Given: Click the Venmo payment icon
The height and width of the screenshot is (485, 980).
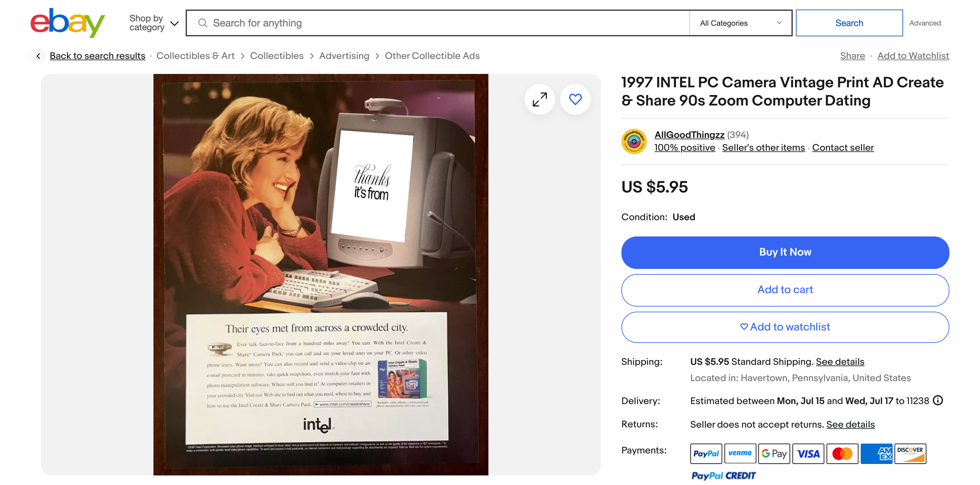Looking at the screenshot, I should pyautogui.click(x=740, y=453).
